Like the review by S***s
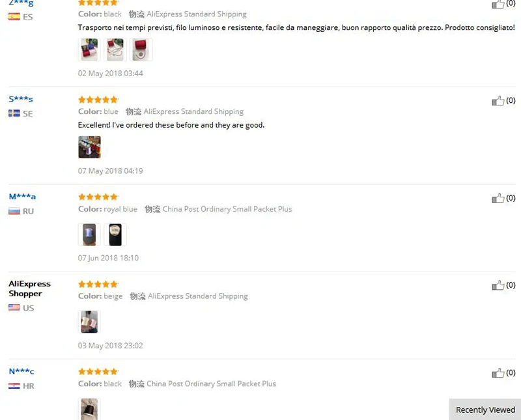 point(498,101)
